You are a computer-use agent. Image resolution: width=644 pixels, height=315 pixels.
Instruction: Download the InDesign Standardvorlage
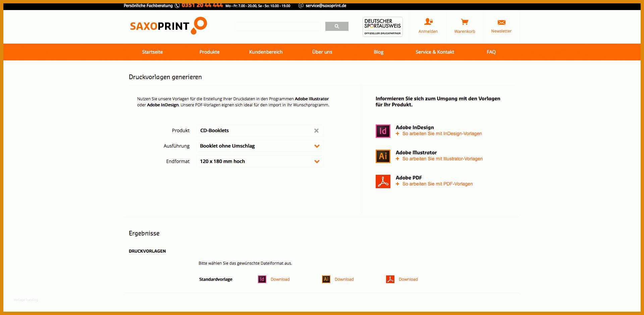(x=280, y=279)
